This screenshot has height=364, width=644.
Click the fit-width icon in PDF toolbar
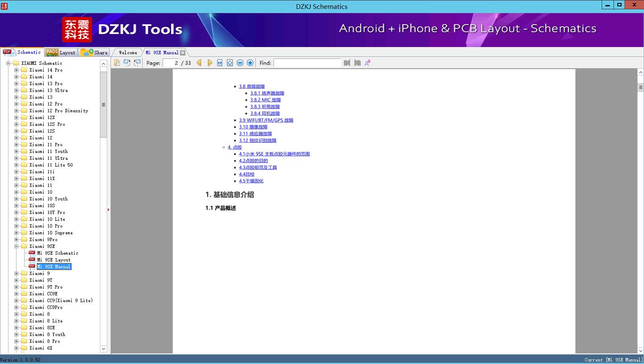click(220, 63)
